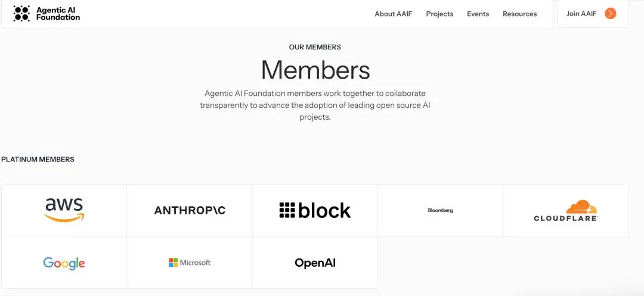Click the members description paragraph

[315, 105]
